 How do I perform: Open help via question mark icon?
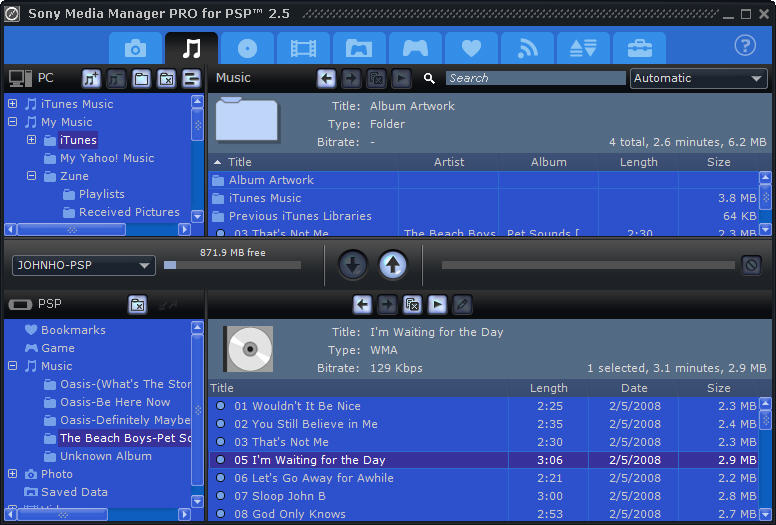[x=745, y=46]
